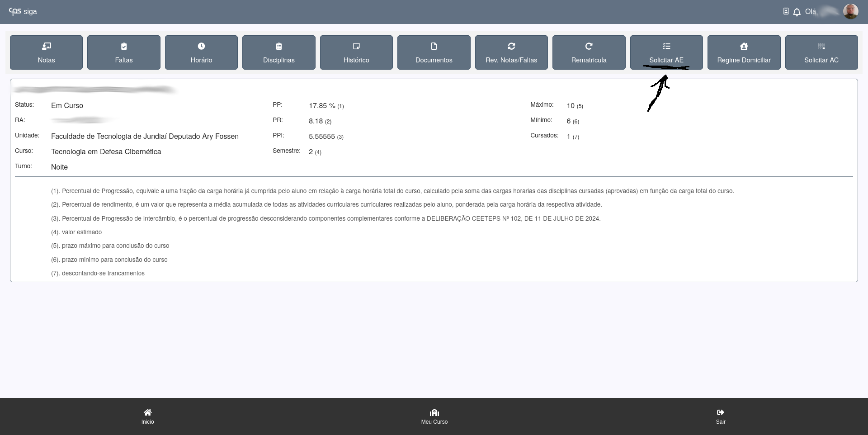Viewport: 868px width, 435px height.
Task: View the Horário clock schedule
Action: tap(201, 52)
